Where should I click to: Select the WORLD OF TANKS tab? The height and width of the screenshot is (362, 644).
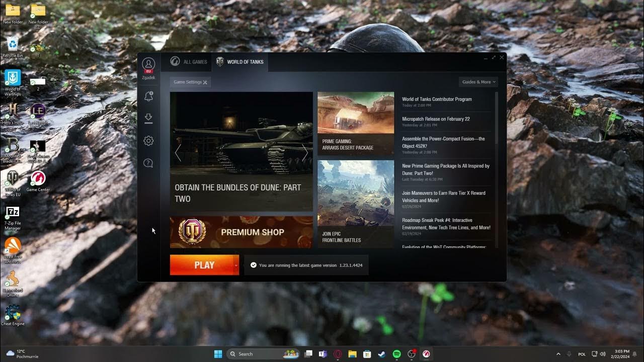pyautogui.click(x=245, y=61)
